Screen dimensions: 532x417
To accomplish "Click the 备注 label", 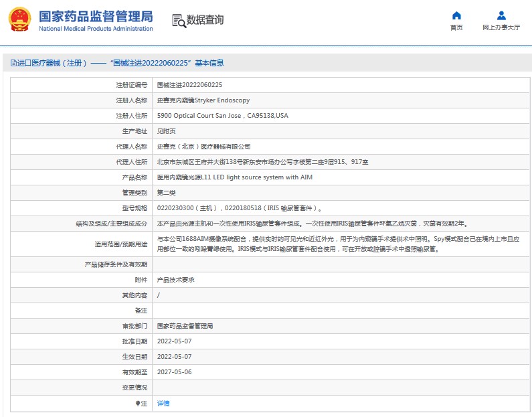I will coord(141,311).
